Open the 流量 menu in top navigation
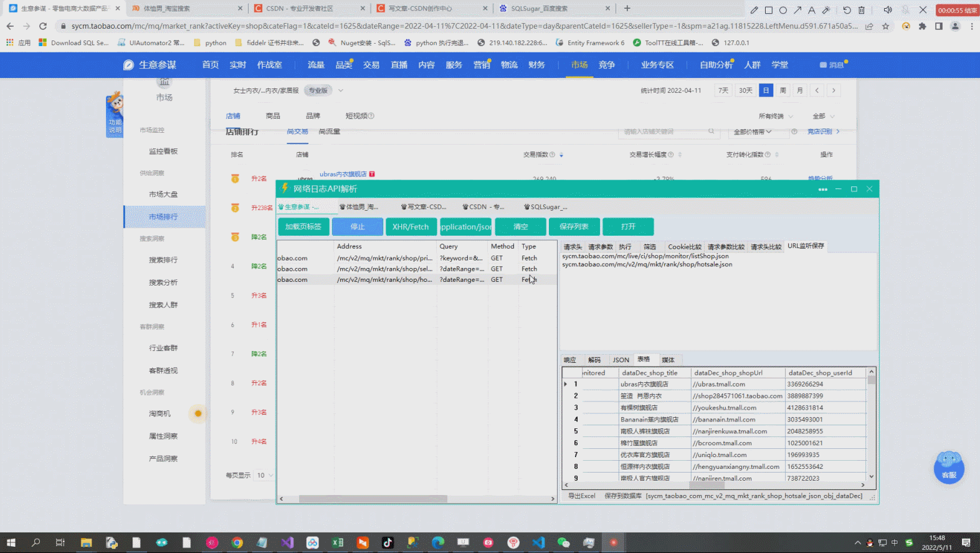Viewport: 980px width, 553px height. [x=316, y=65]
